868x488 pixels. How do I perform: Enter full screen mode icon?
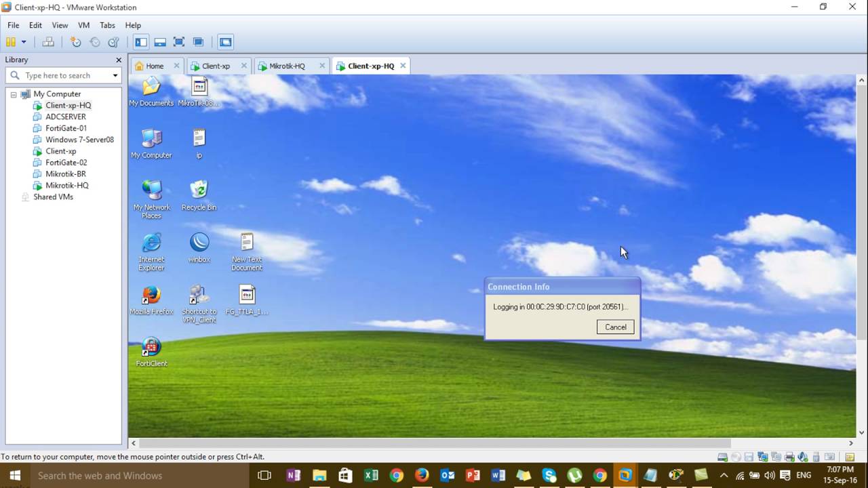179,42
